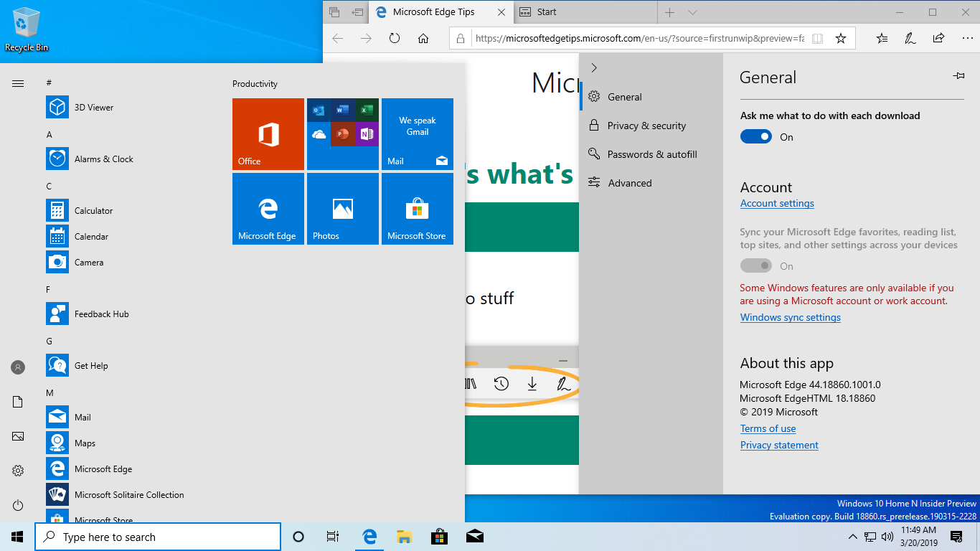Switch to the Start tab in Edge

pyautogui.click(x=585, y=12)
